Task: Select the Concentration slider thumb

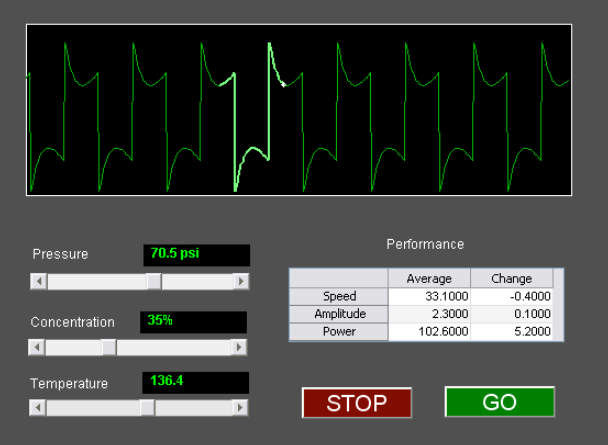Action: tap(109, 347)
